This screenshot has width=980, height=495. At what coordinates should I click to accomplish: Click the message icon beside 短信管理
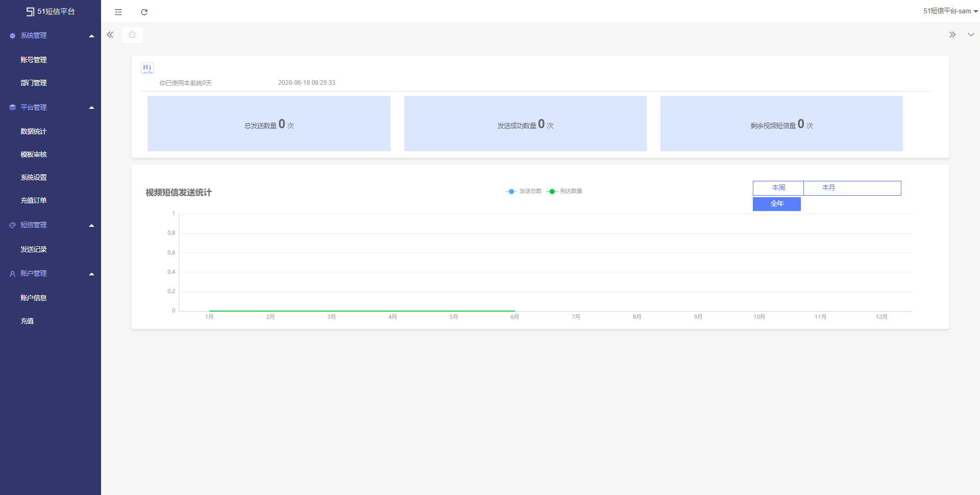(x=12, y=225)
